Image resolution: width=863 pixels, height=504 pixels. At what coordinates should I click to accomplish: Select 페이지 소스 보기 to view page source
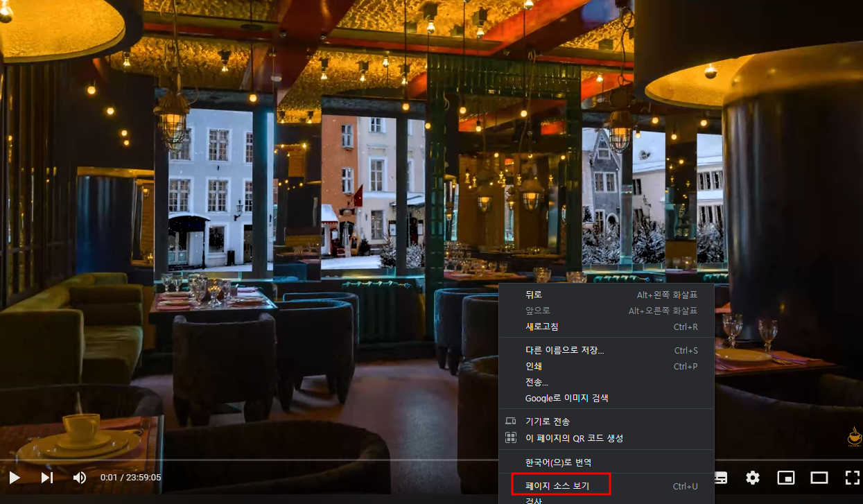click(x=561, y=486)
